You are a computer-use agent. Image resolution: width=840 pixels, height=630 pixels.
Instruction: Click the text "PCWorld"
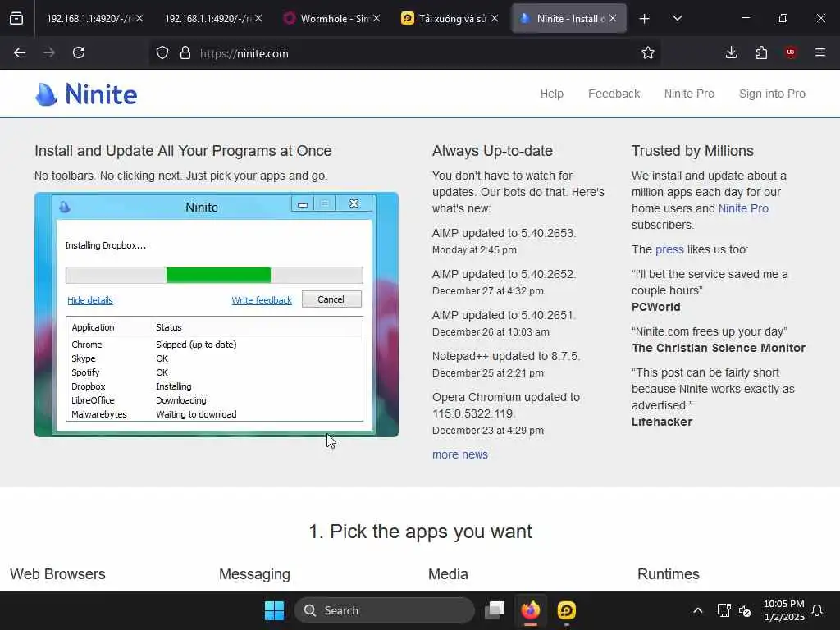655,307
